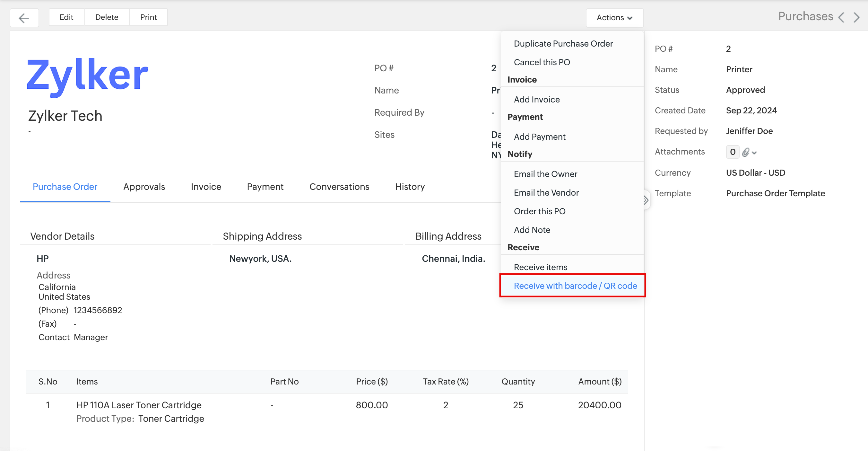
Task: Switch to the Conversations tab
Action: tap(339, 187)
